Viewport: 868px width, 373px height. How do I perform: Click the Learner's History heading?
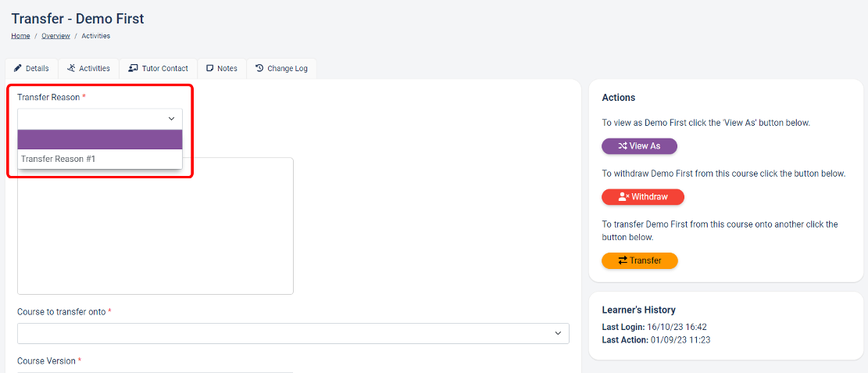pos(638,310)
